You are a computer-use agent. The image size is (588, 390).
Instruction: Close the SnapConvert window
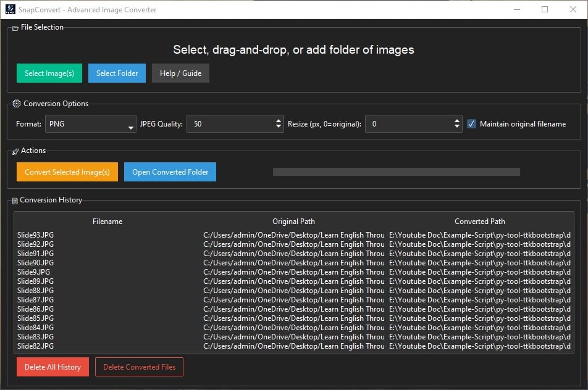(x=573, y=9)
